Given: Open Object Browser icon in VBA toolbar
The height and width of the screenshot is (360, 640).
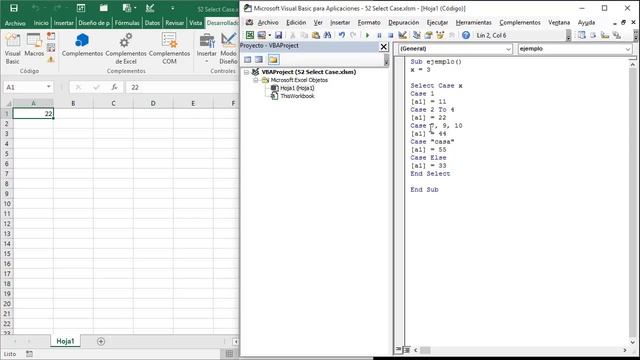Looking at the screenshot, I should click(x=440, y=36).
